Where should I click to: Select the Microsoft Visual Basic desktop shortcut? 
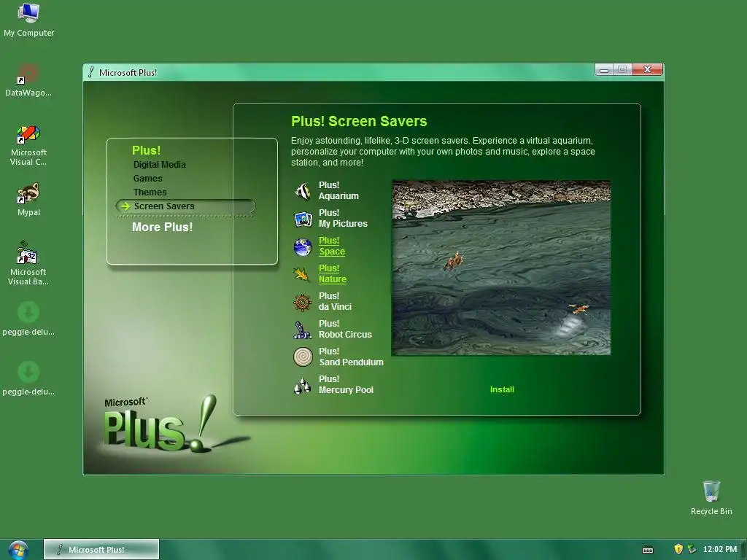[x=28, y=263]
